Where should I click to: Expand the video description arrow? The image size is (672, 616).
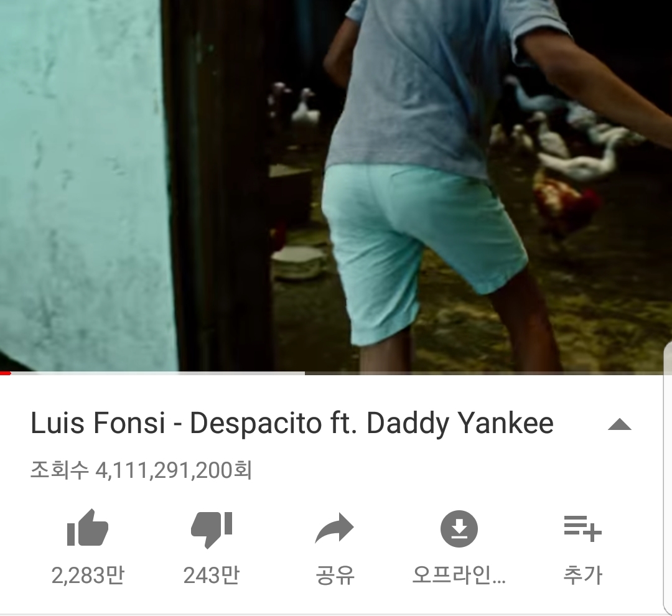[x=620, y=424]
